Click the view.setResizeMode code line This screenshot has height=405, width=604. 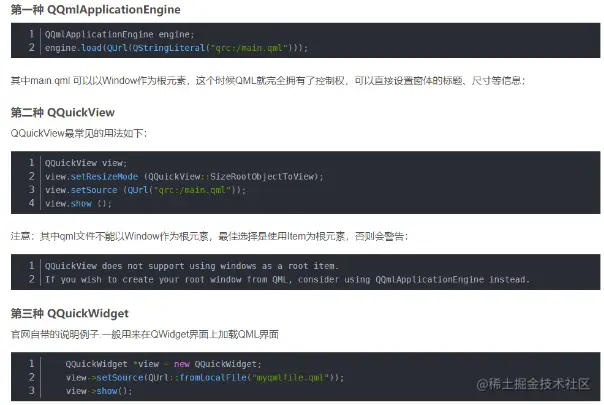pos(184,176)
